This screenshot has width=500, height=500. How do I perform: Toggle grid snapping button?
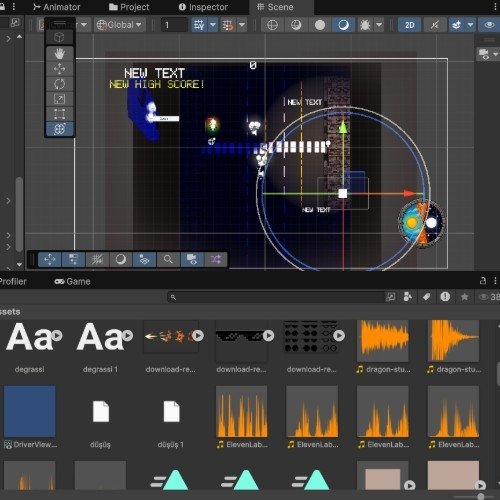click(x=228, y=25)
